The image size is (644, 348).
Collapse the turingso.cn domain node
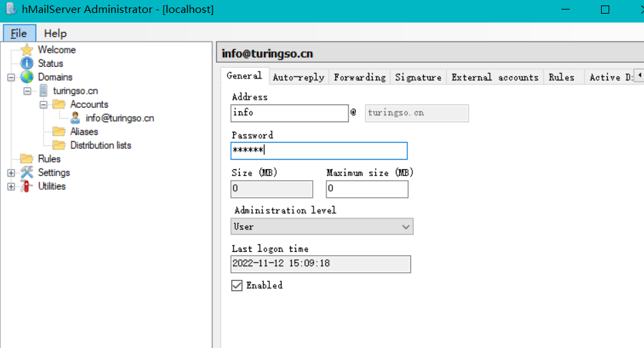[27, 91]
